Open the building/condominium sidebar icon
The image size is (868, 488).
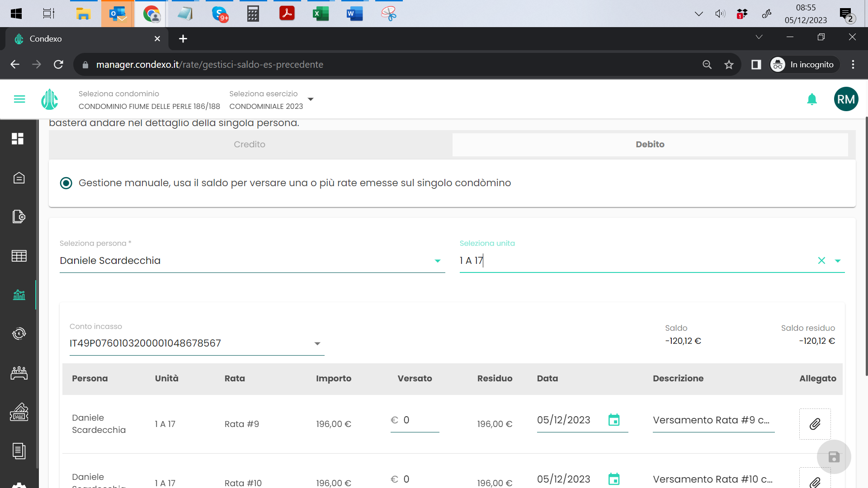pyautogui.click(x=19, y=178)
